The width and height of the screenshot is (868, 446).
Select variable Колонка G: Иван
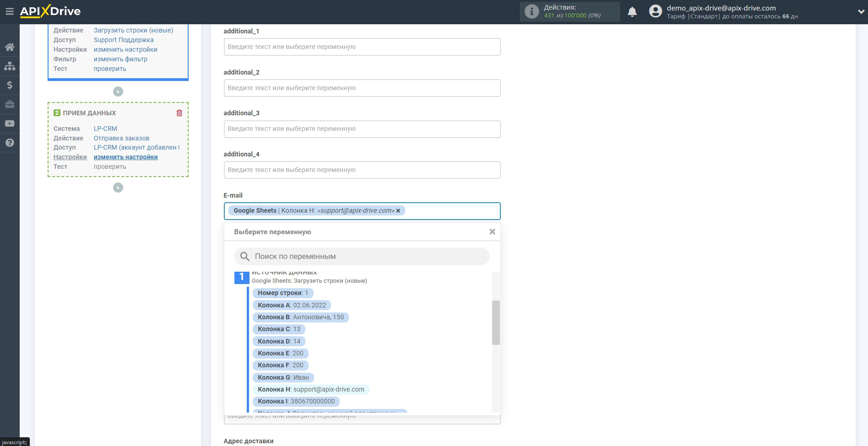(283, 377)
